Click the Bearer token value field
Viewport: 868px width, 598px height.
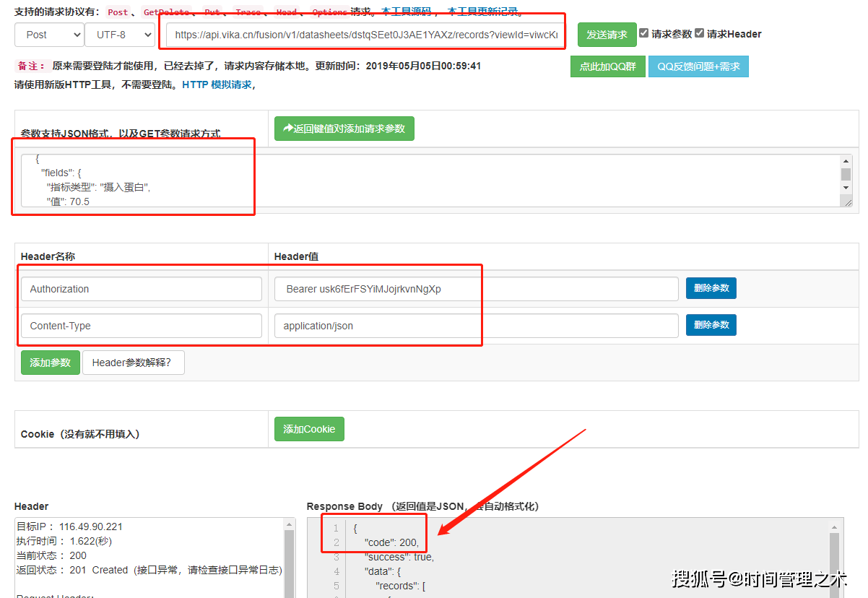[475, 289]
